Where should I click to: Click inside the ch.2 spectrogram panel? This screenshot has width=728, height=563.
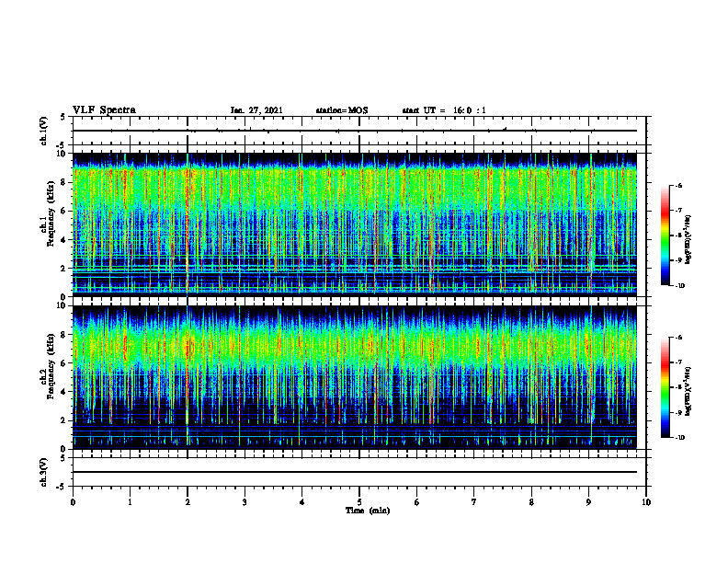click(355, 377)
